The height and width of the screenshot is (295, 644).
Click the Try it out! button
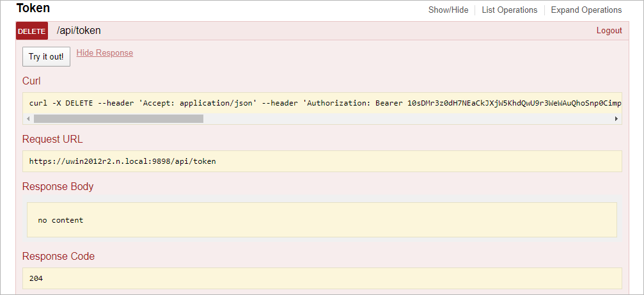coord(46,57)
